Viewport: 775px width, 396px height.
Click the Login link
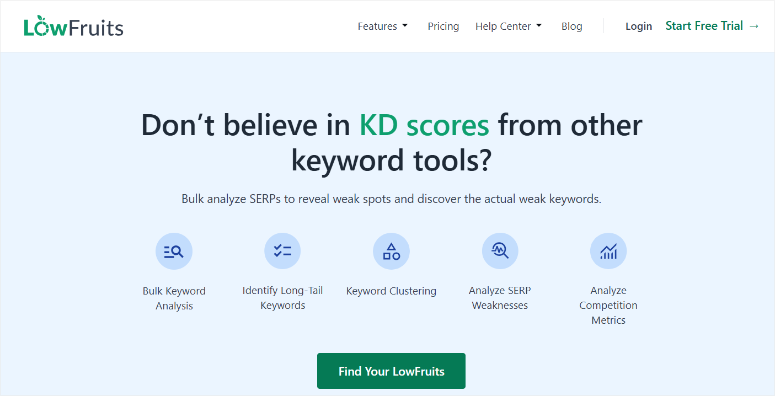[639, 26]
